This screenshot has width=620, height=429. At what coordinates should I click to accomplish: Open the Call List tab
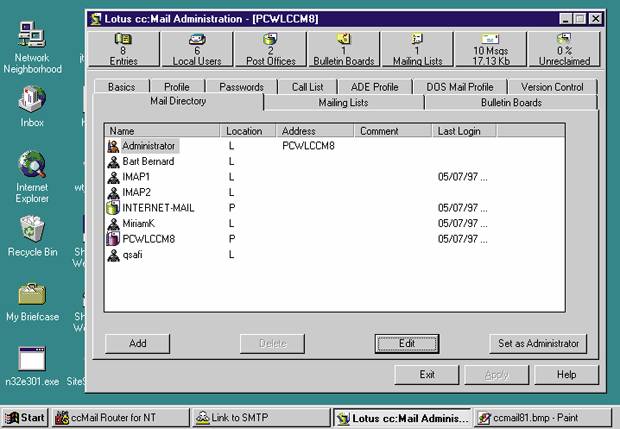[307, 87]
